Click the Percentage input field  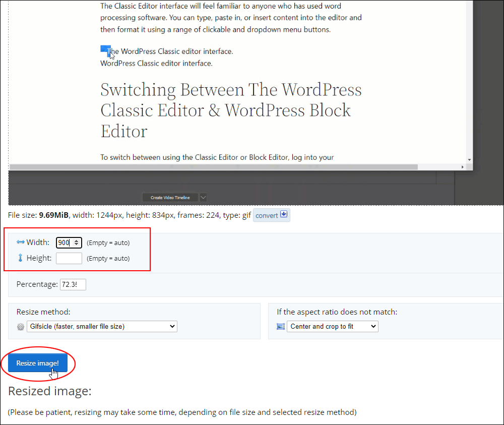pos(73,284)
